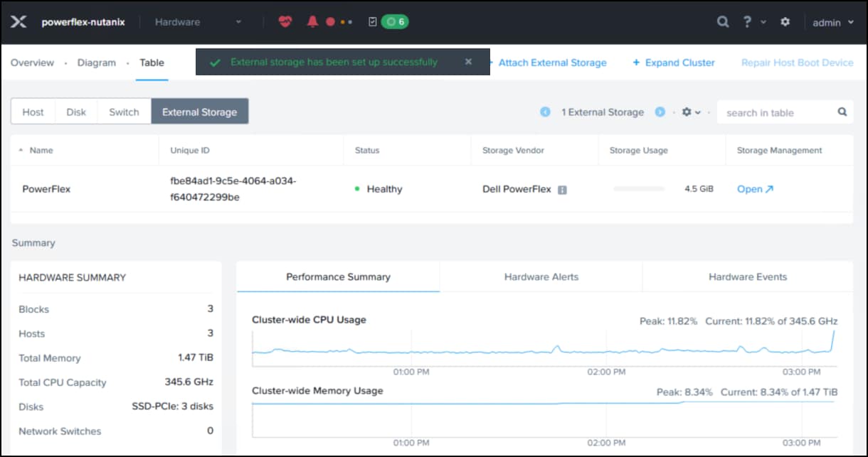The image size is (868, 457).
Task: Open the Hardware view dropdown
Action: tap(199, 22)
